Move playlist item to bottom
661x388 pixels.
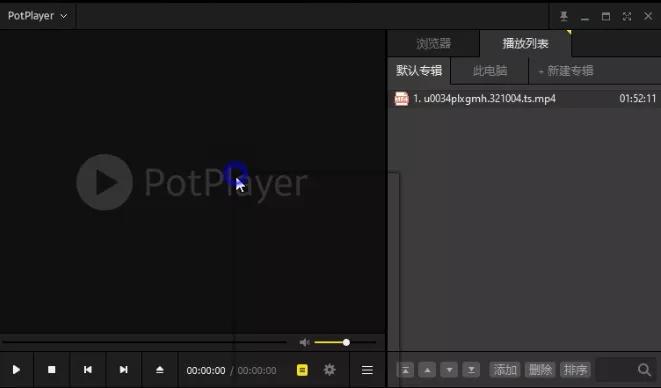471,370
